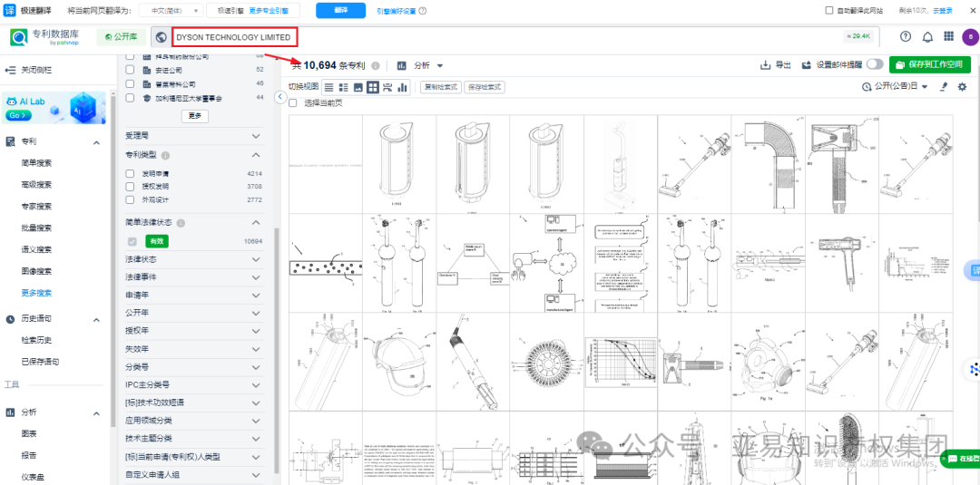Check the 加利福尼亚大学董事会 checkbox
980x485 pixels.
[x=130, y=98]
